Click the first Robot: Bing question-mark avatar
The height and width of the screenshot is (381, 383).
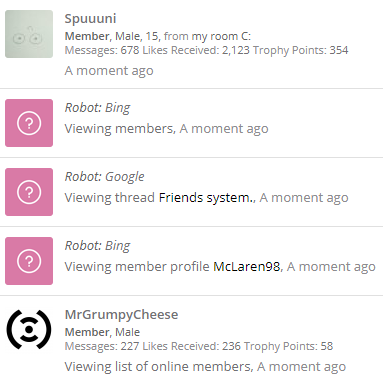point(29,123)
